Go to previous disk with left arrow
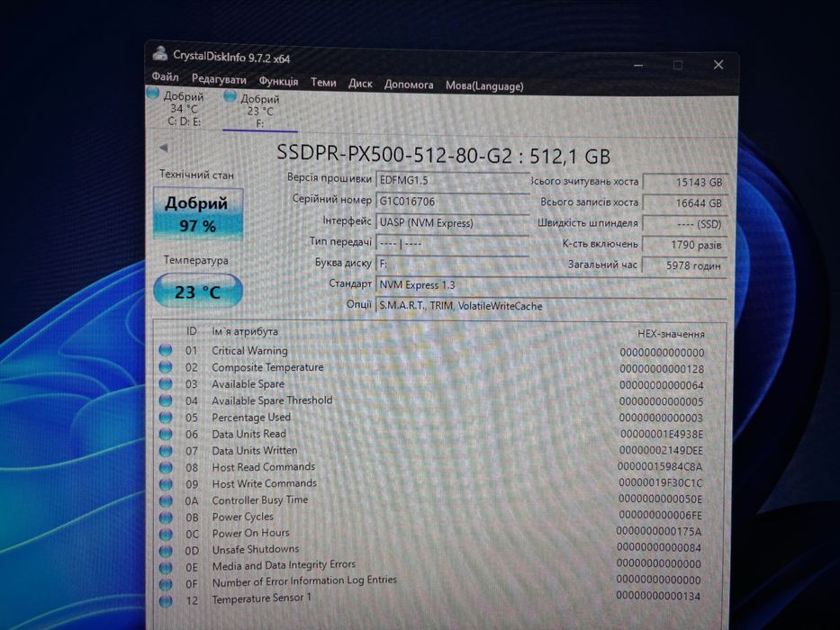This screenshot has height=630, width=840. 163,148
